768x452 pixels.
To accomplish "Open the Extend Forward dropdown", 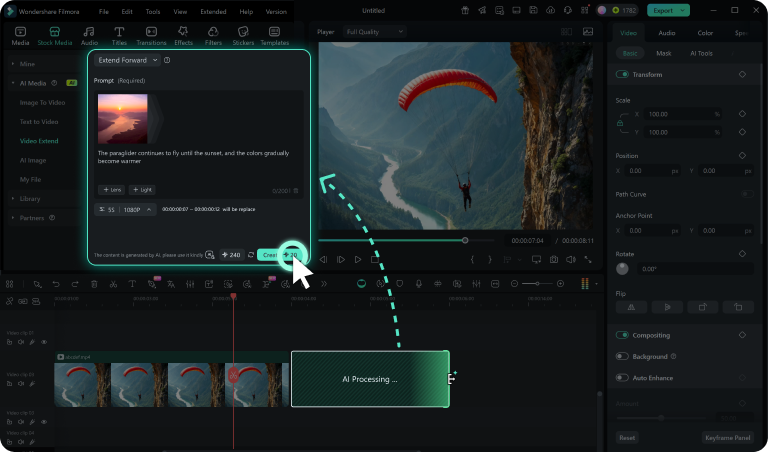I will click(x=127, y=60).
